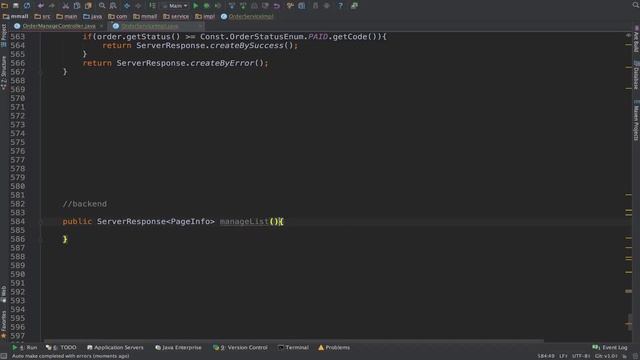Viewport: 640px width, 360px height.
Task: Click the src breadcrumb folder
Action: (x=42, y=16)
